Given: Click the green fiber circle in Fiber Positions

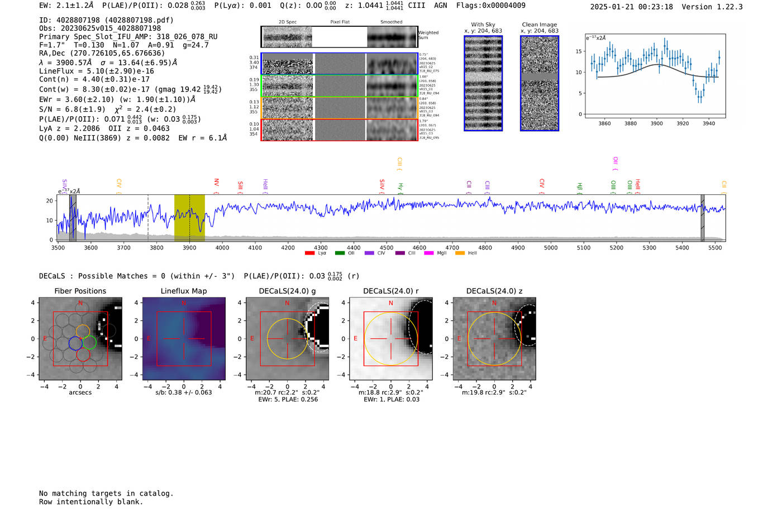Looking at the screenshot, I should pos(89,343).
